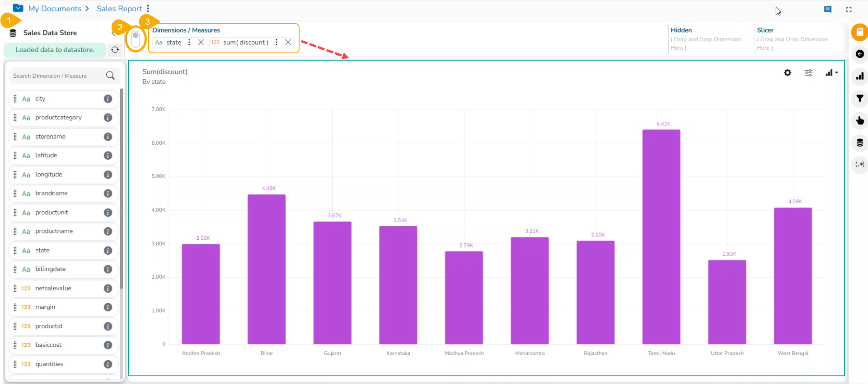Click the back arrow icon in right sidebar
868x384 pixels.
point(859,54)
